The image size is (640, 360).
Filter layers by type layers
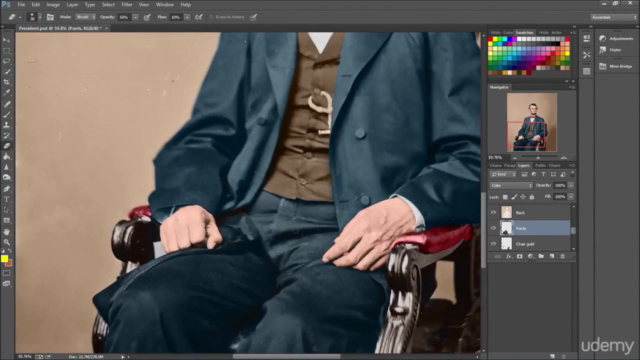pyautogui.click(x=543, y=174)
